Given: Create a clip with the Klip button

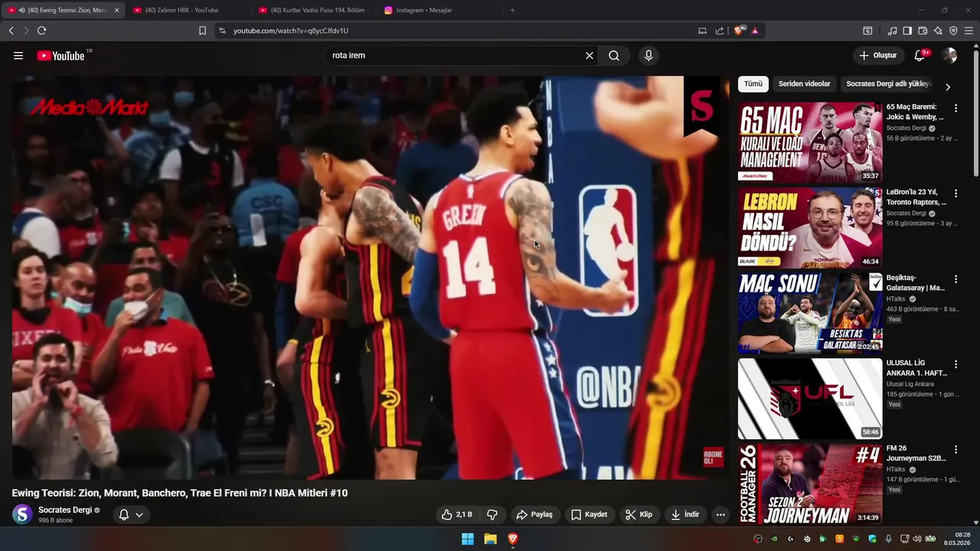Looking at the screenshot, I should [639, 515].
